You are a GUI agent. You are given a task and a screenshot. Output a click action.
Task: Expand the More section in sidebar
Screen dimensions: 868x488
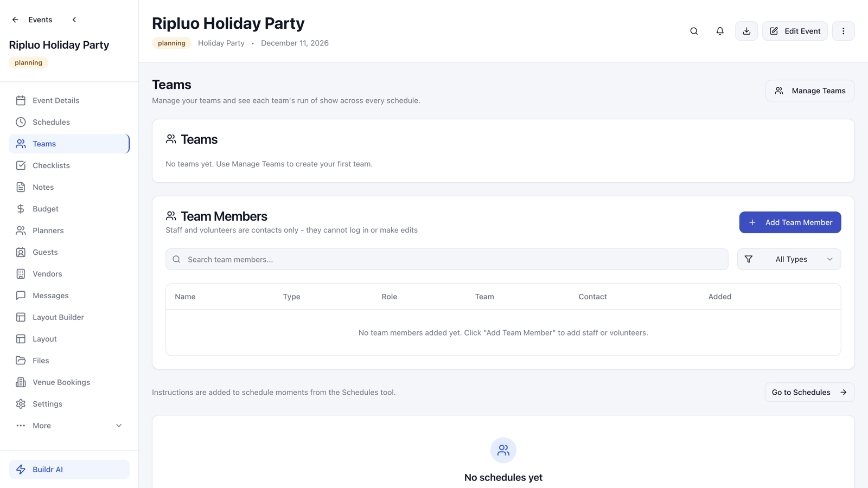point(69,426)
